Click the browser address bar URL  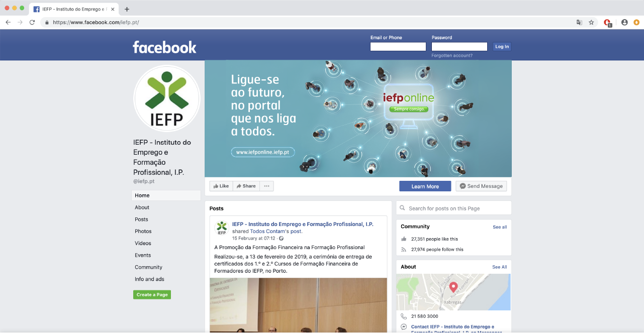click(96, 22)
